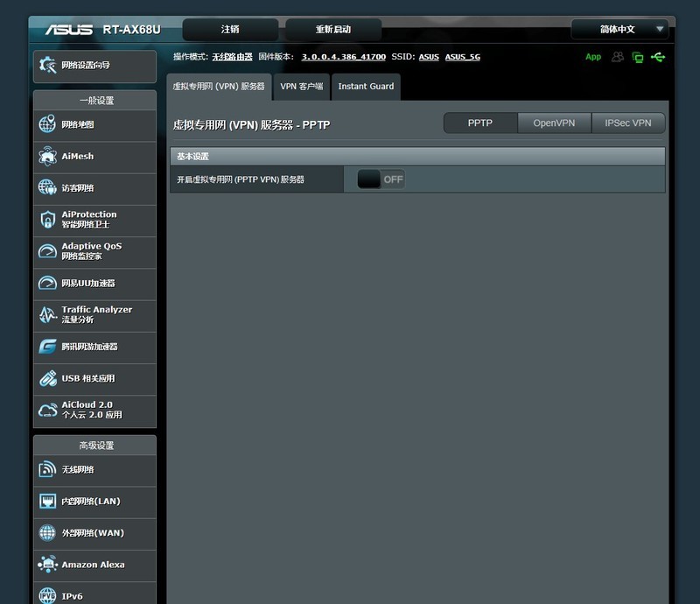The height and width of the screenshot is (604, 700).
Task: Open the SSID ASUS link
Action: coord(429,57)
